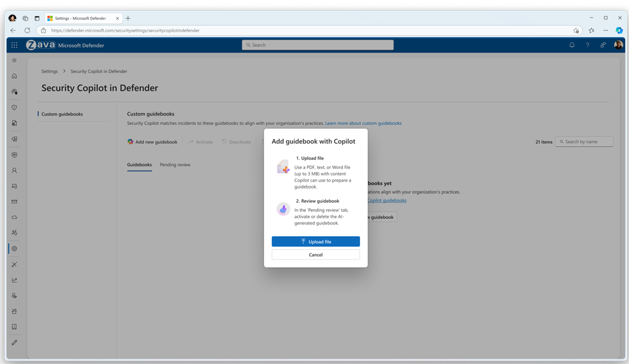Viewport: 629px width, 364px height.
Task: Open the Identities person icon in the sidebar
Action: tap(14, 171)
